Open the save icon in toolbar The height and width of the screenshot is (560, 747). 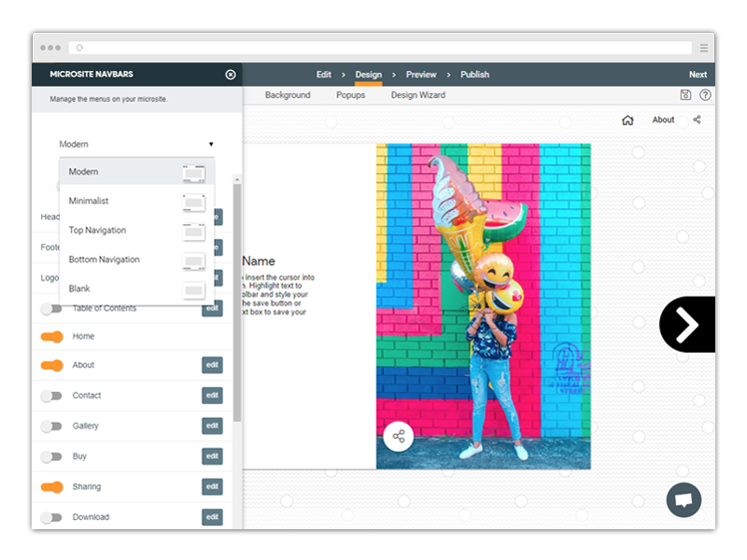(685, 95)
